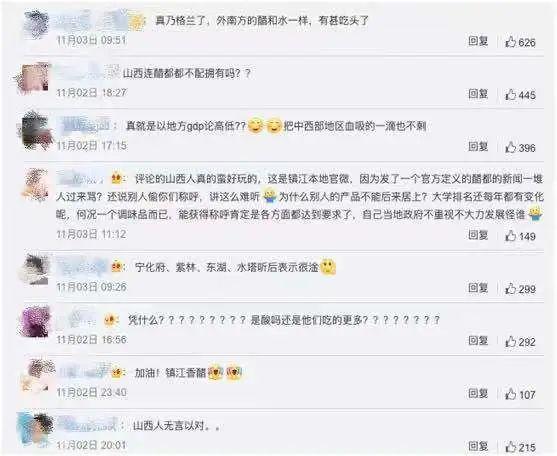Like the long comment with 149 likes
The height and width of the screenshot is (456, 557).
click(x=510, y=235)
